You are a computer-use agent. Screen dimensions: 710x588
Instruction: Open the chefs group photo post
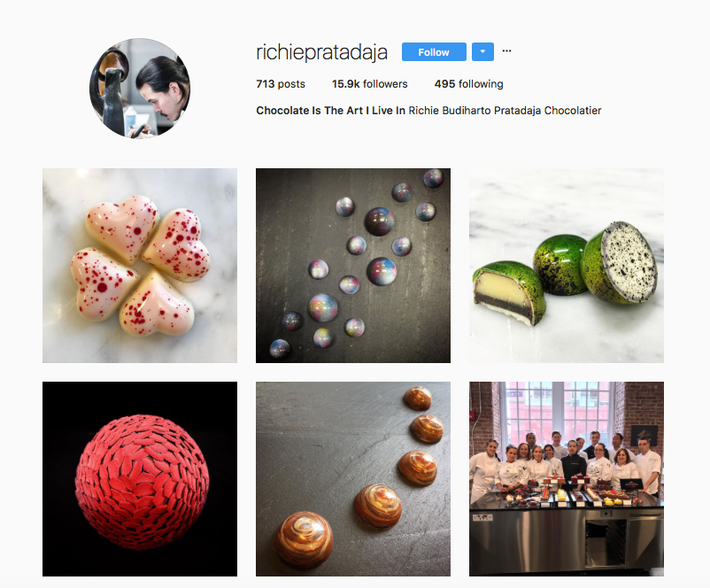point(567,479)
